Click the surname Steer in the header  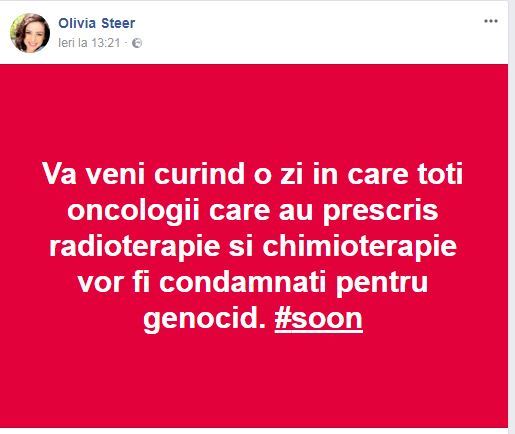[x=118, y=23]
